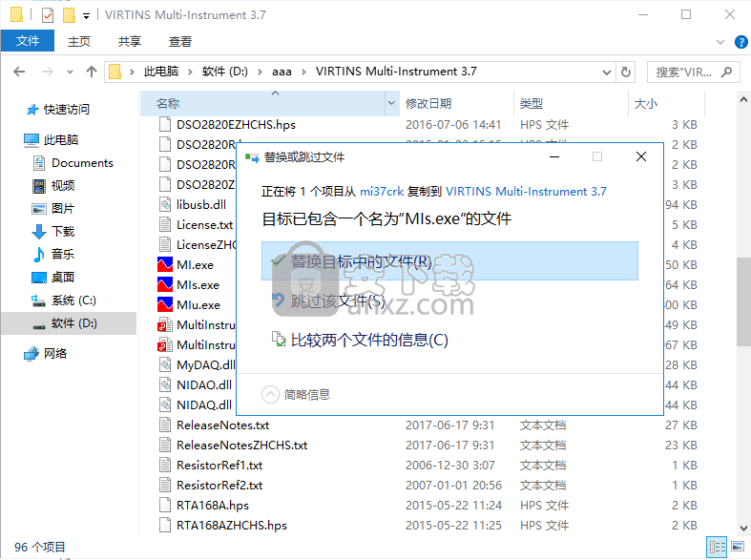Choose 替换目标中的文件(R) option
Screen dimensions: 751x560
tap(449, 261)
